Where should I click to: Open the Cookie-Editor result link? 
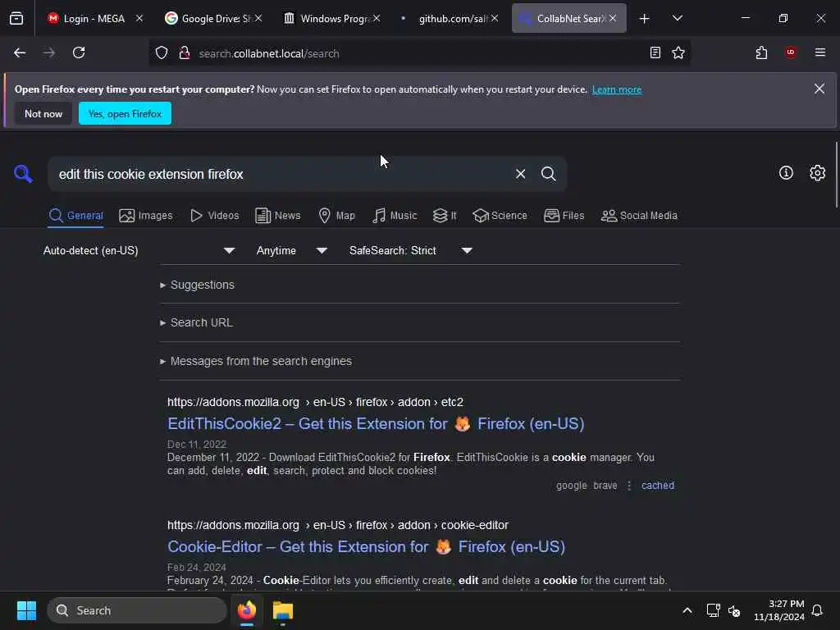coord(366,547)
